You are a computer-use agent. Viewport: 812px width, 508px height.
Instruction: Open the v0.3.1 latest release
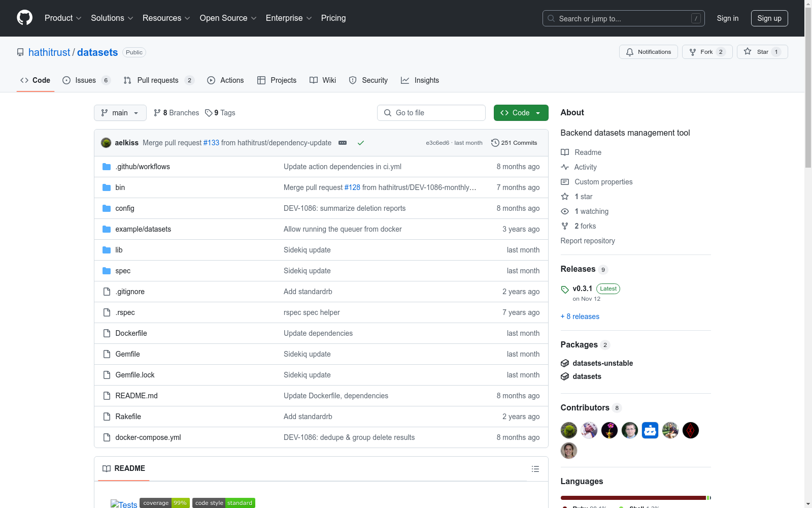pos(582,289)
